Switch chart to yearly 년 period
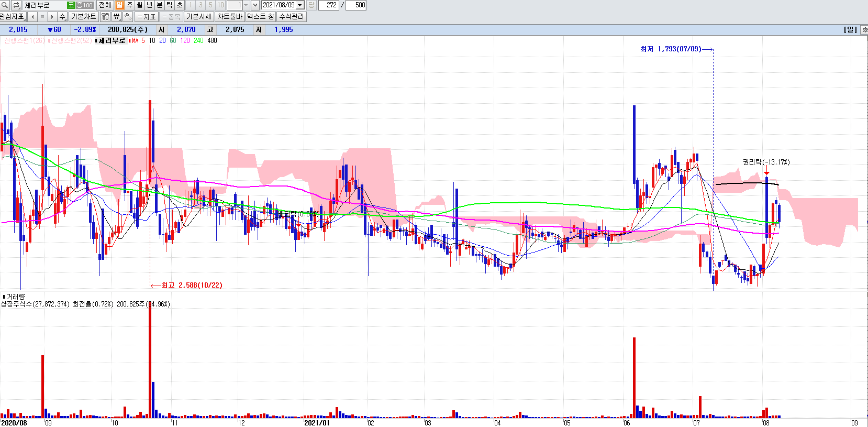868x427 pixels. (149, 5)
